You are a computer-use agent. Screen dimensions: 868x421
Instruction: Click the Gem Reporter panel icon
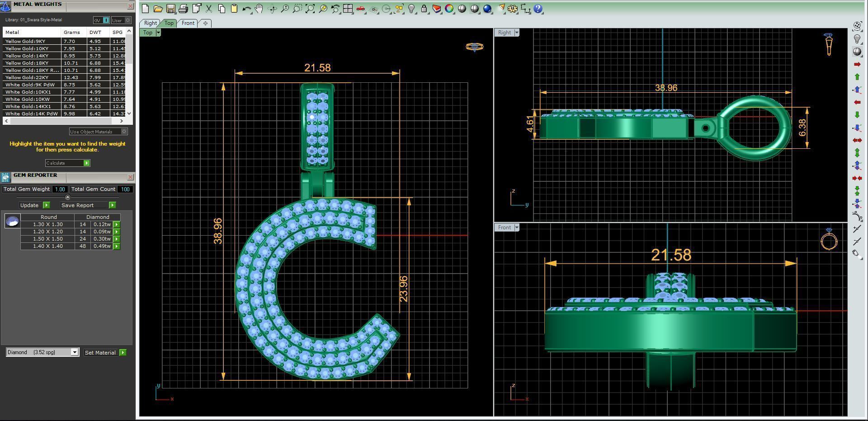pos(5,177)
